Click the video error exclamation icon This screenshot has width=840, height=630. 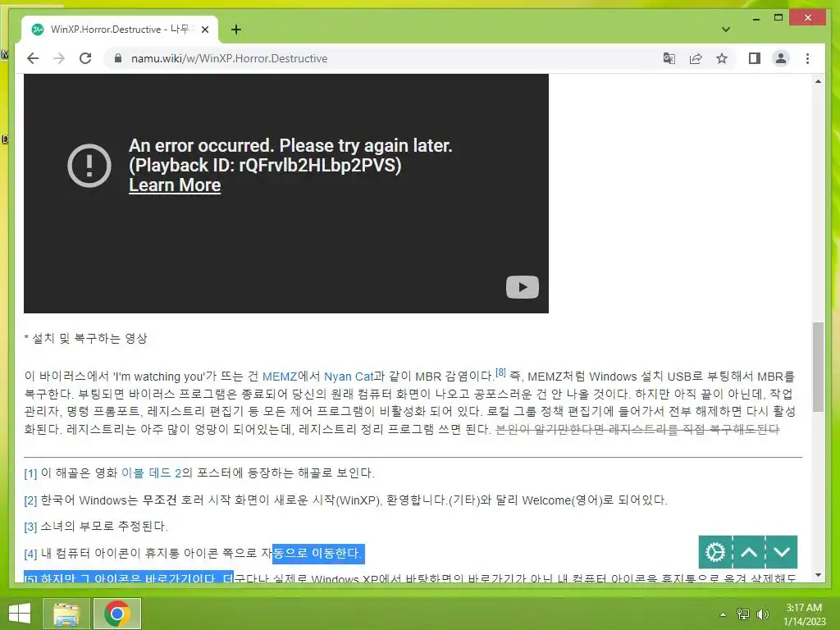(89, 166)
